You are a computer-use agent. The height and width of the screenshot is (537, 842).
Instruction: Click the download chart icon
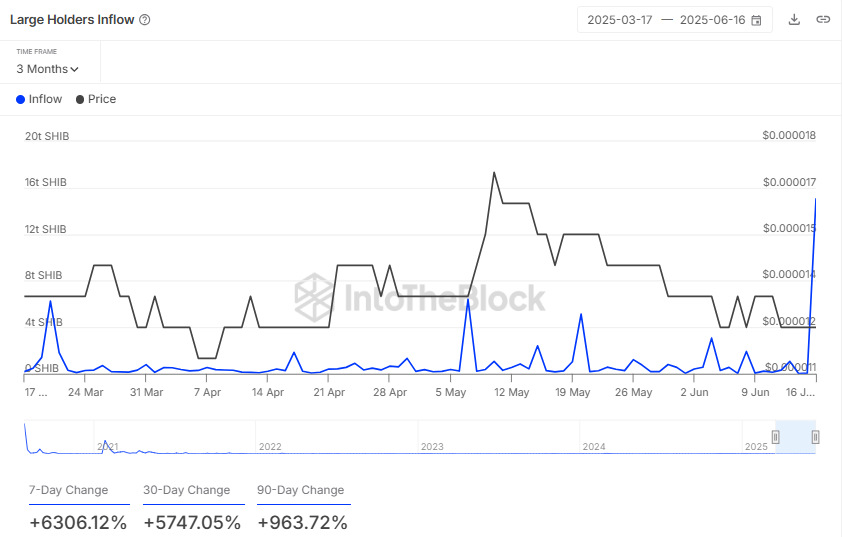click(x=794, y=20)
